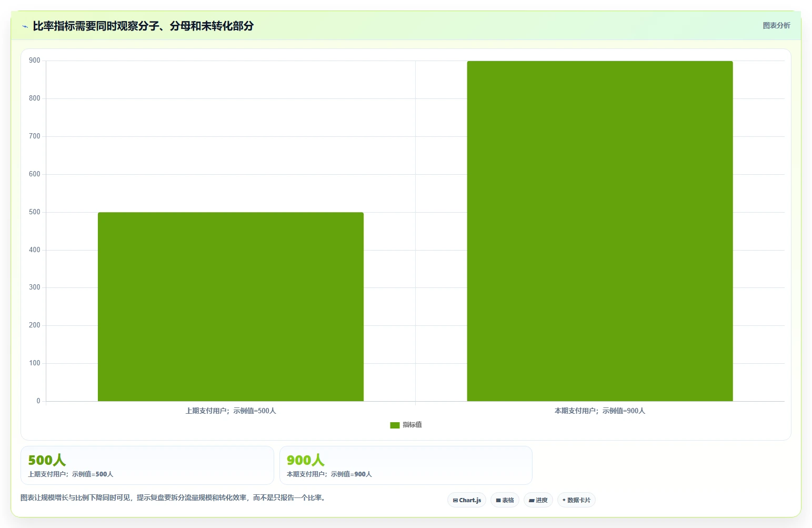Click the 图表分析 label
The image size is (812, 528).
coord(776,25)
